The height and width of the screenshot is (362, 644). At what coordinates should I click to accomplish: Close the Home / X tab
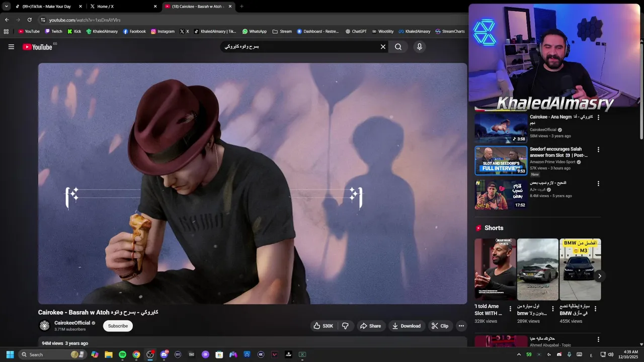[155, 7]
